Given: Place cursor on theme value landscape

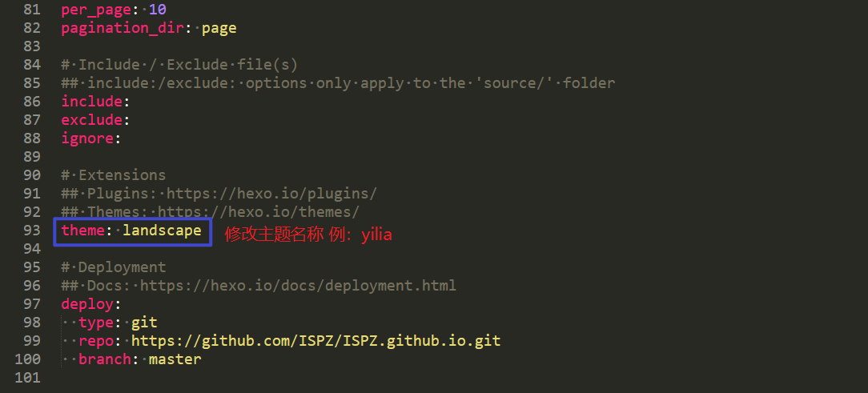Looking at the screenshot, I should point(163,231).
